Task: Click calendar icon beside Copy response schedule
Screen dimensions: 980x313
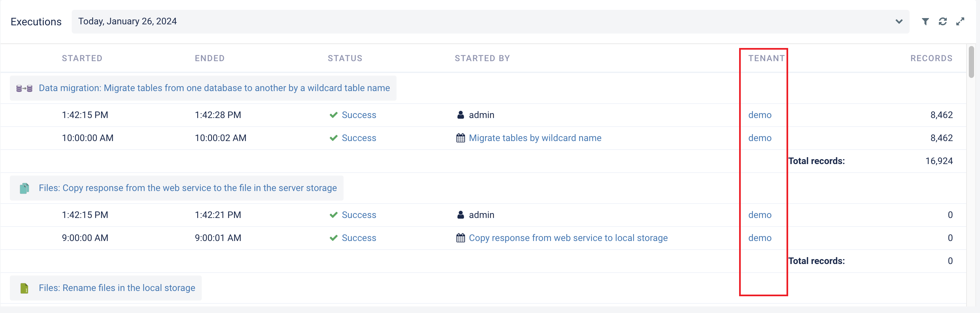Action: point(460,238)
